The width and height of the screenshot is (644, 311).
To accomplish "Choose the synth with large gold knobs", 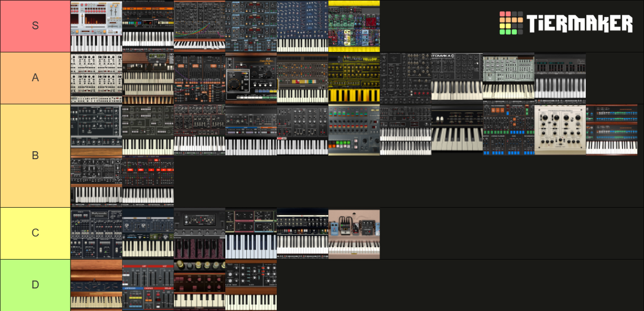I will [199, 284].
